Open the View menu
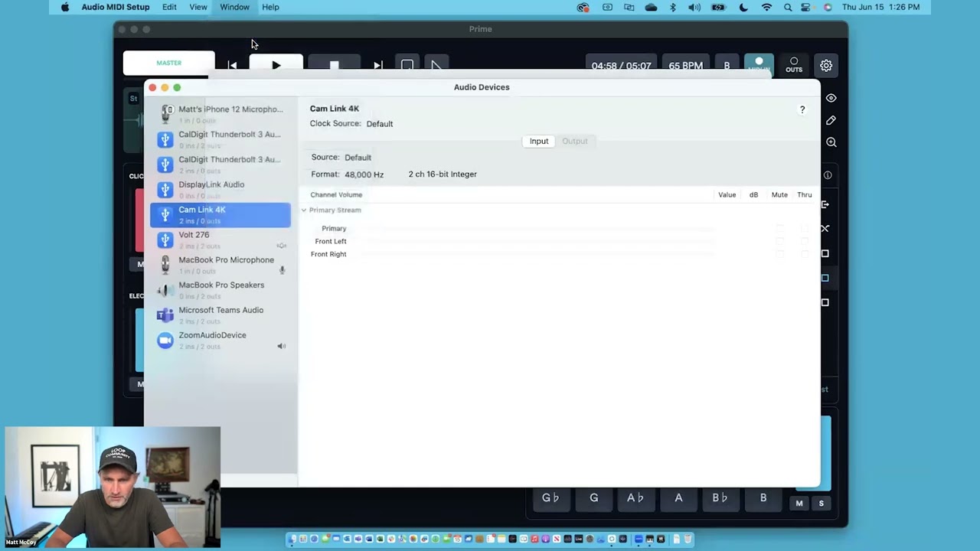The image size is (980, 551). click(198, 7)
